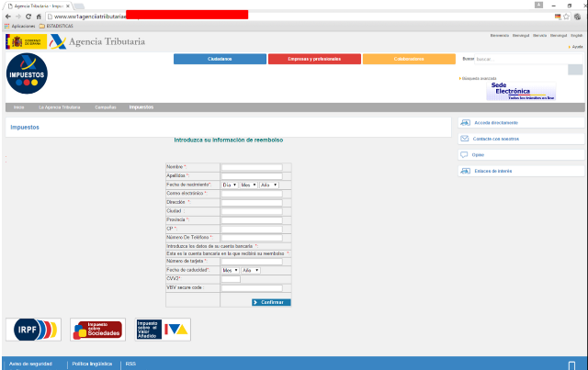Click the Impuestos breadcrumb heading link

(x=25, y=127)
